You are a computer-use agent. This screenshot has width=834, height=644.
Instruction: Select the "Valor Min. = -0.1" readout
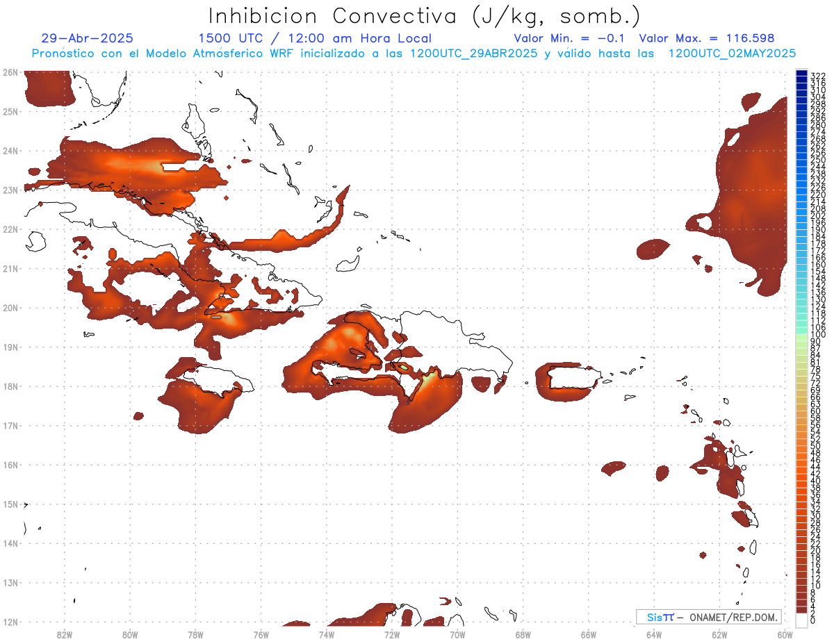569,38
